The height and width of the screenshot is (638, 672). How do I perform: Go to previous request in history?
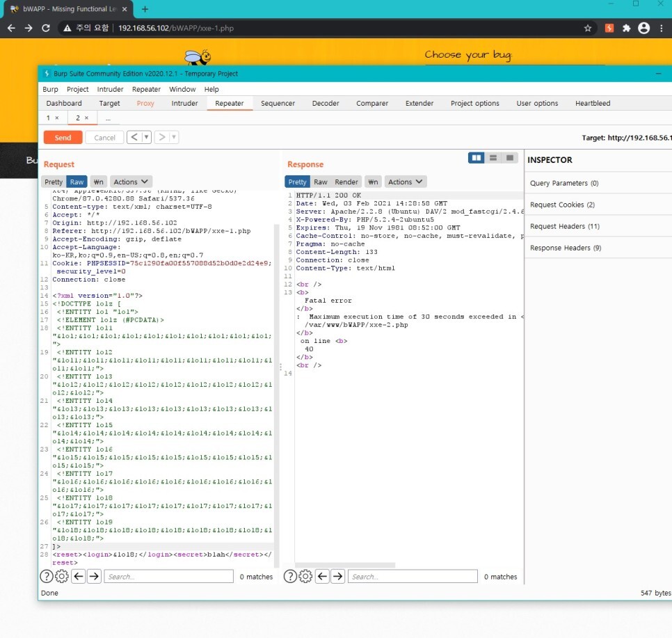click(x=134, y=137)
